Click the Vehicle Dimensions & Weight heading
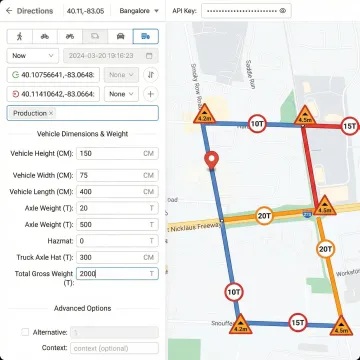 [x=82, y=134]
